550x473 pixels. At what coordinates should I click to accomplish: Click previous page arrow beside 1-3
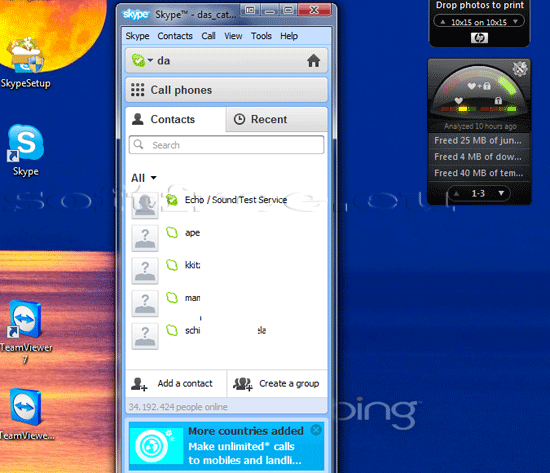click(456, 193)
